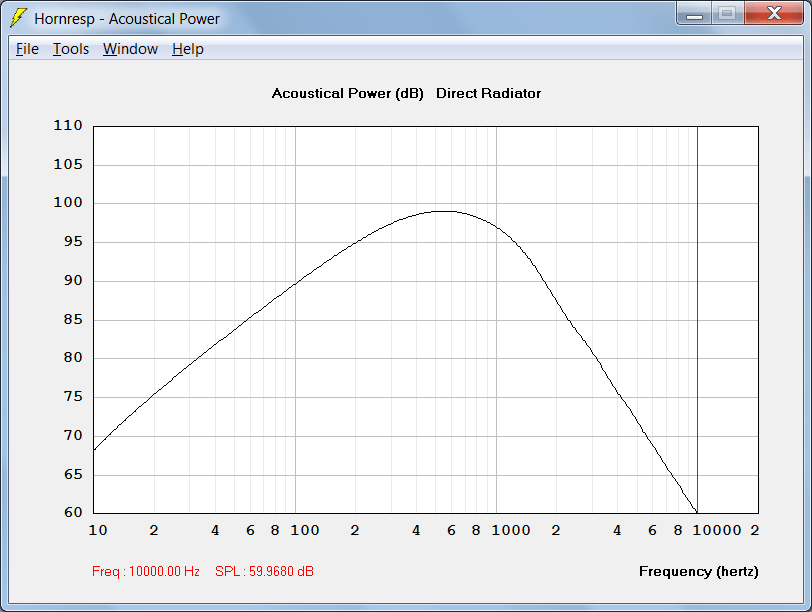Close the Hornresp Acoustical Power window
Image resolution: width=812 pixels, height=612 pixels.
coord(774,13)
